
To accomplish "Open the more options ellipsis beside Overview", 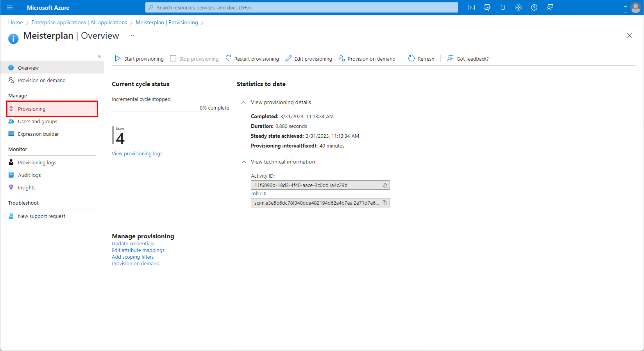I will click(132, 36).
